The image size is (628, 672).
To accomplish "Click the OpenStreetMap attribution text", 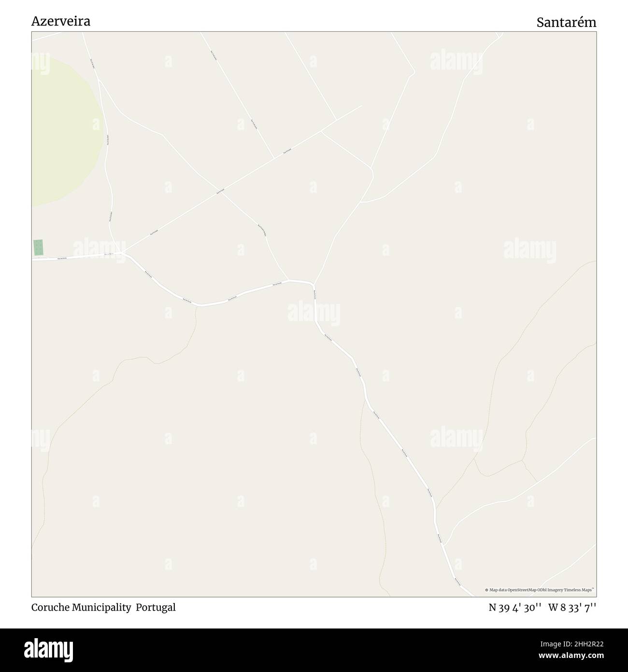I will 539,590.
